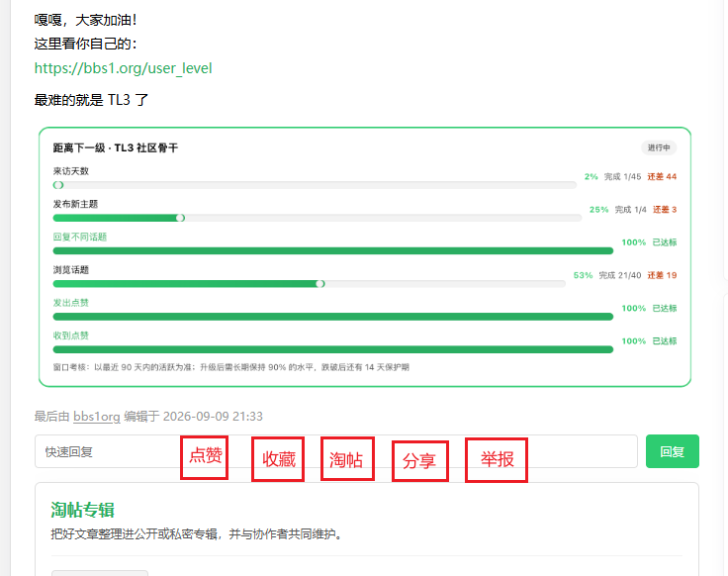Click the 最难的就是 TL3 了 line
728x576 pixels.
point(91,100)
